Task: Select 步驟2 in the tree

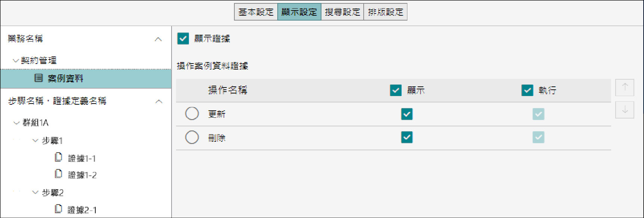Action: (52, 193)
